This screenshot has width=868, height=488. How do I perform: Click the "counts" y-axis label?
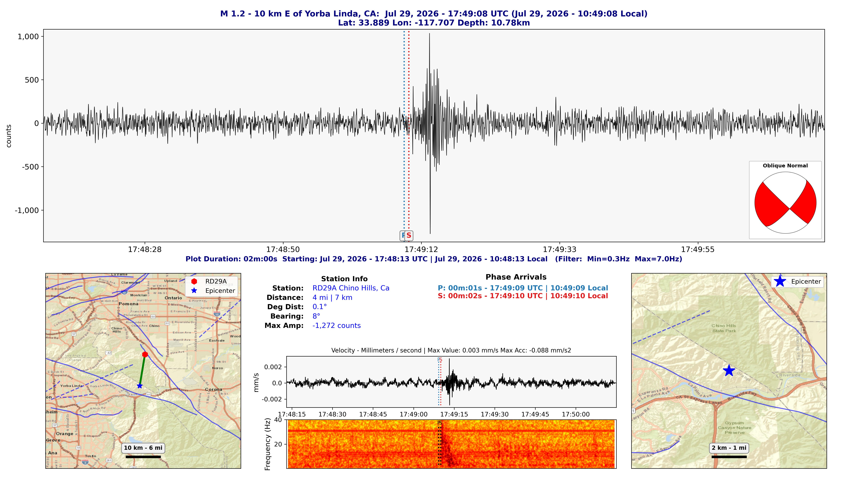9,136
